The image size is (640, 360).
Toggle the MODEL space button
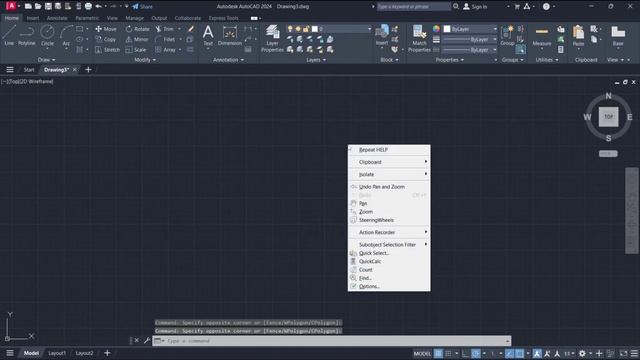[422, 353]
